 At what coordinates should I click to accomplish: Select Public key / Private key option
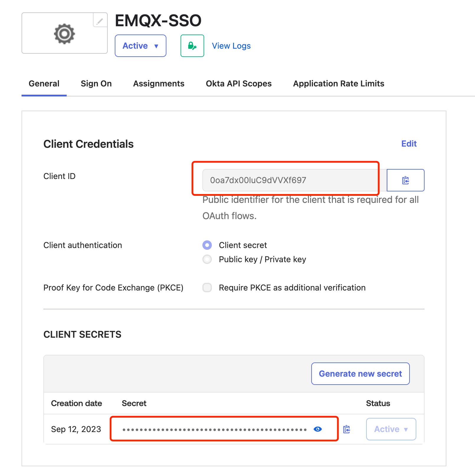pos(207,259)
